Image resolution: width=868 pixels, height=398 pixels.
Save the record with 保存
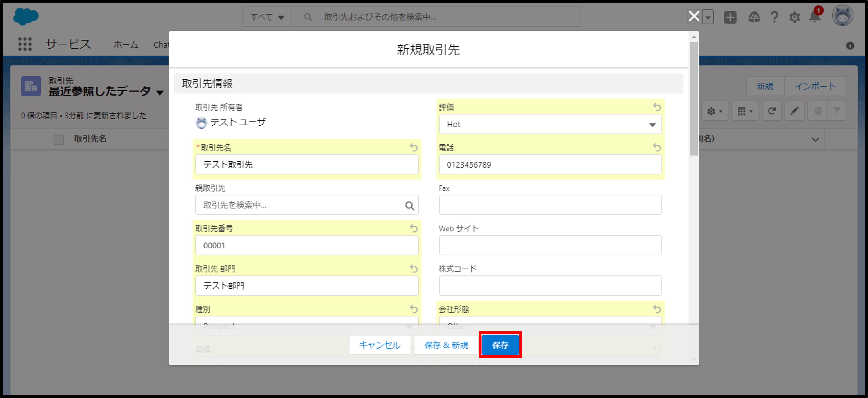pyautogui.click(x=500, y=345)
